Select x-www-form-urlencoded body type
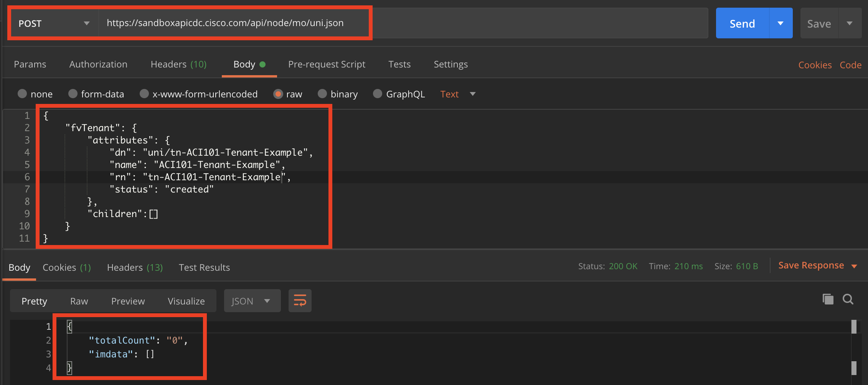The image size is (868, 385). click(144, 94)
